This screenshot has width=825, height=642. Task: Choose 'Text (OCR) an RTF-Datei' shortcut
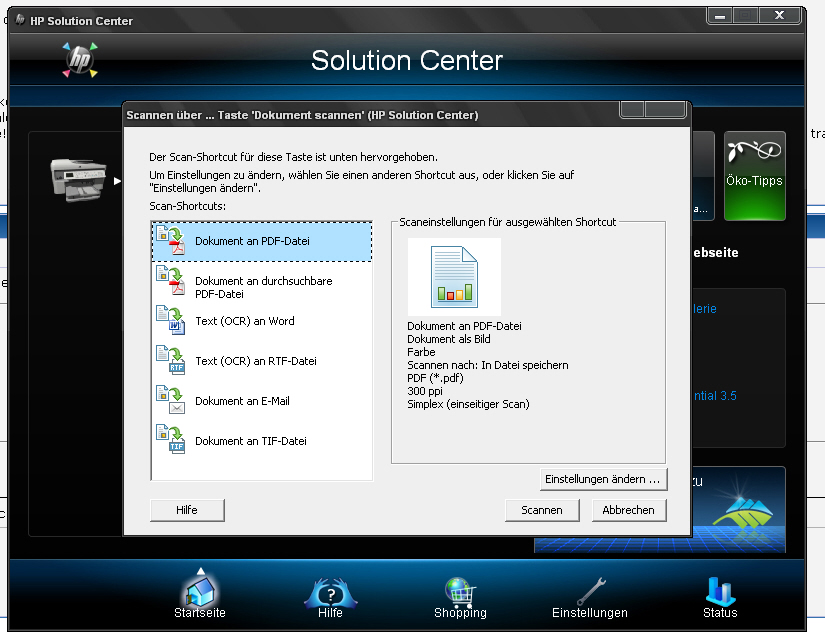[262, 361]
